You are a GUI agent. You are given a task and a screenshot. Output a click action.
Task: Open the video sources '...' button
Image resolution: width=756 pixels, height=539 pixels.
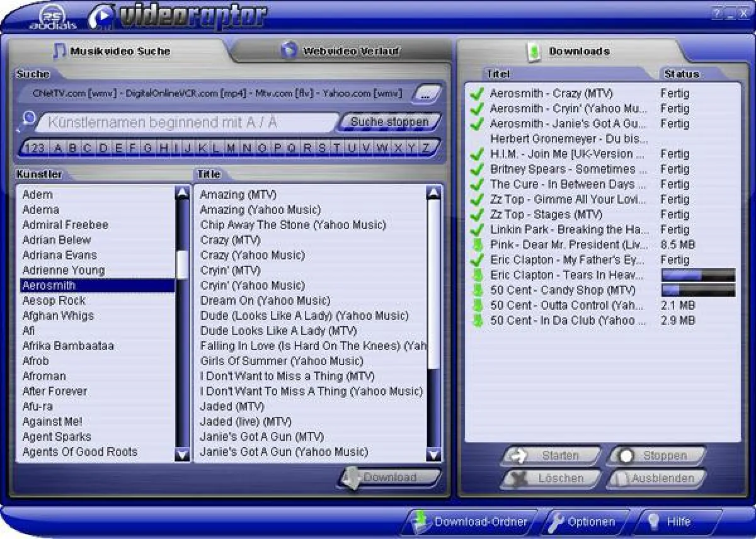click(x=425, y=94)
